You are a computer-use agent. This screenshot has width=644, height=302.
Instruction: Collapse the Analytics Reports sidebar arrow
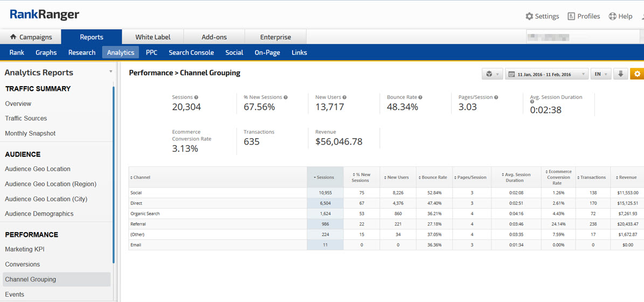point(110,72)
